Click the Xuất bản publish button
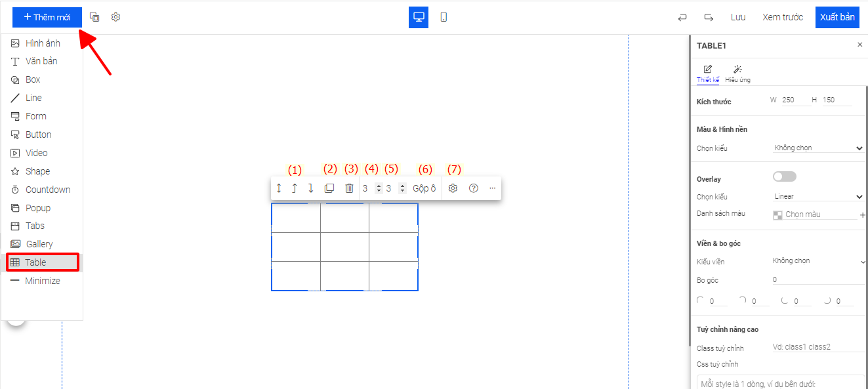Viewport: 868px width, 389px height. click(837, 17)
